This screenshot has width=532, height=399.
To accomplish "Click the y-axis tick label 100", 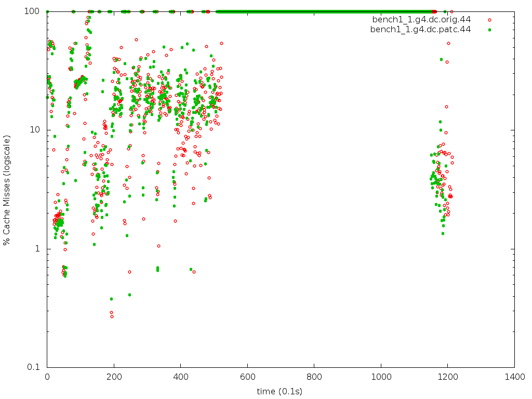I will pos(35,11).
